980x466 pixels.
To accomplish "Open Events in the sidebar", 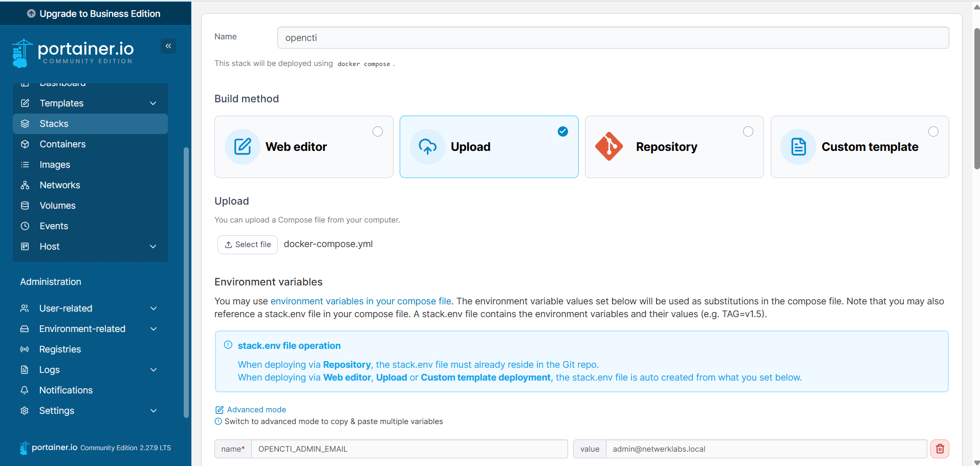I will click(x=90, y=226).
